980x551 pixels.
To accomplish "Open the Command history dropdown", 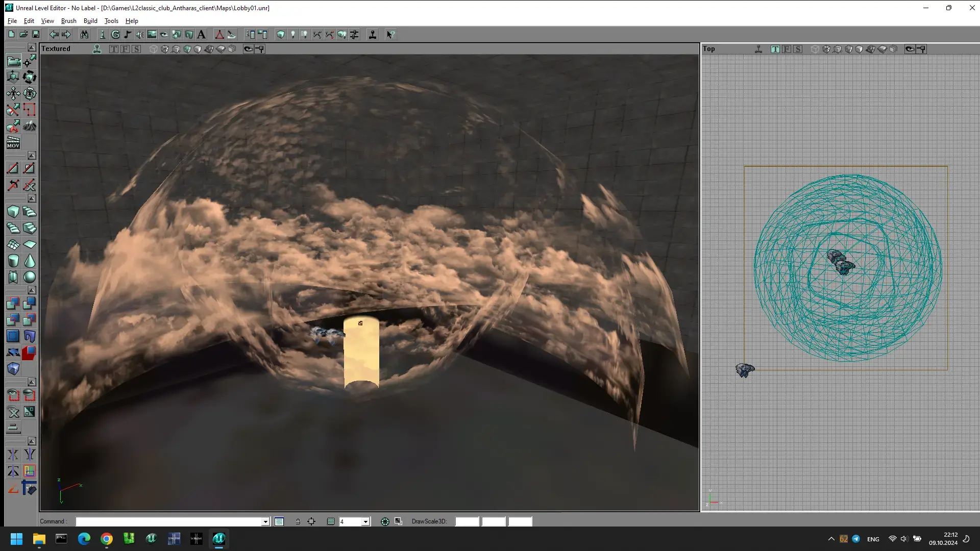I will pos(265,521).
